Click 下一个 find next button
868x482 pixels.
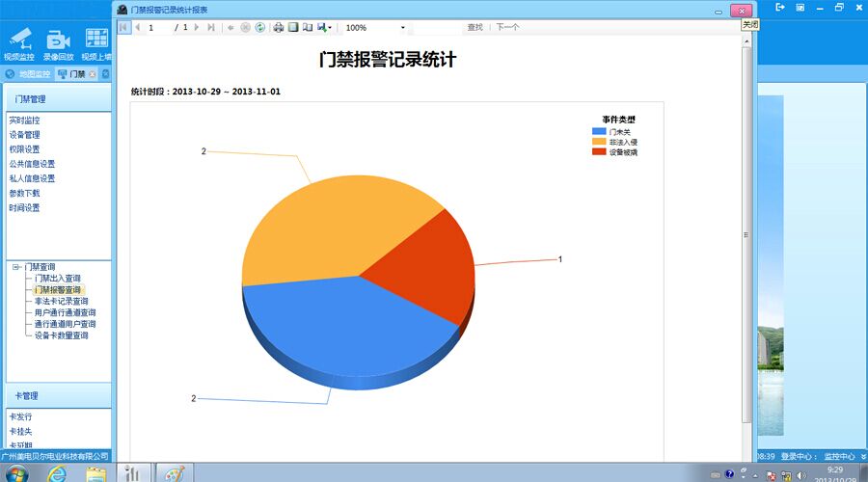click(x=507, y=28)
